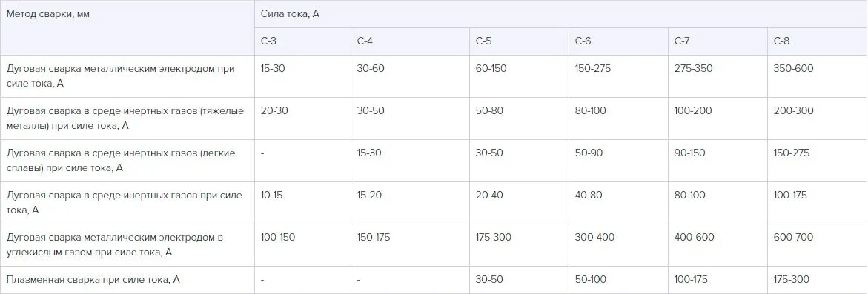Select the cell with value 600-700
Viewport: 868px width, 294px height.
[x=818, y=245]
